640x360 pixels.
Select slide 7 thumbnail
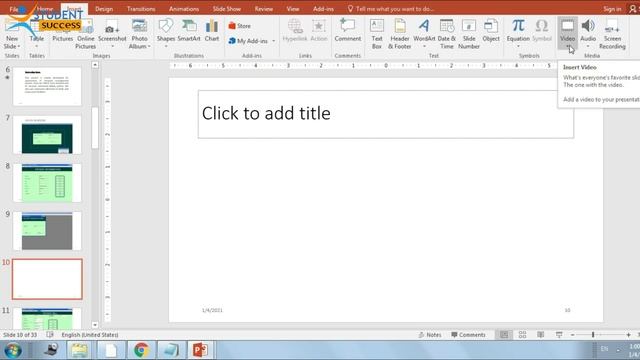pyautogui.click(x=47, y=135)
